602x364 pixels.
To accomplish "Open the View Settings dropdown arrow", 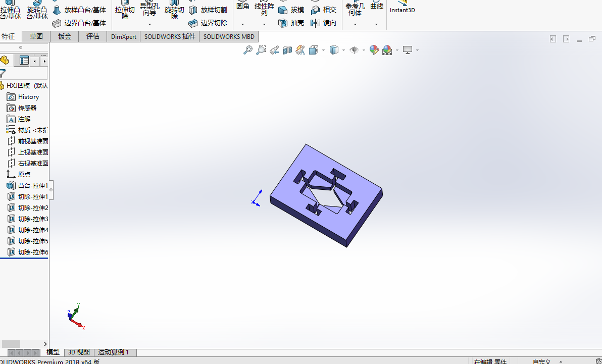I will pos(417,50).
